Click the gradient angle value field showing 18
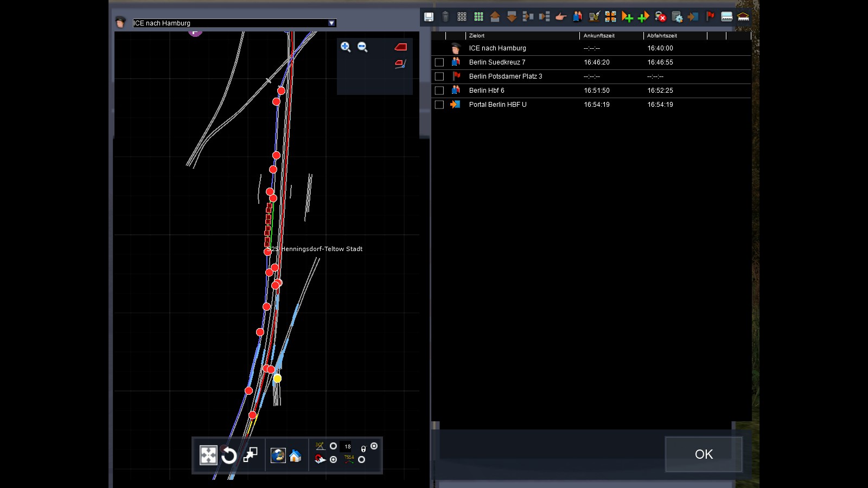 tap(348, 447)
